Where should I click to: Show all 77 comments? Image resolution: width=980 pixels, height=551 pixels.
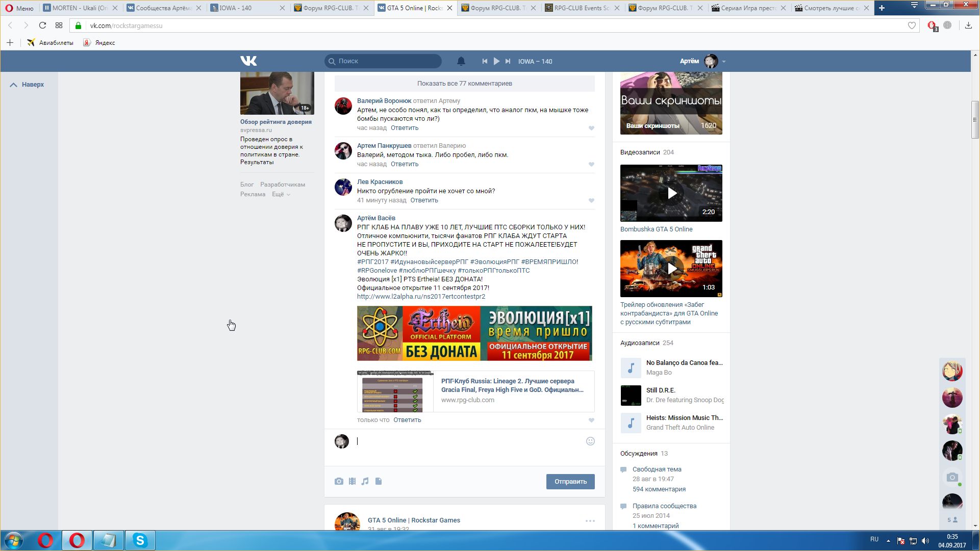464,84
